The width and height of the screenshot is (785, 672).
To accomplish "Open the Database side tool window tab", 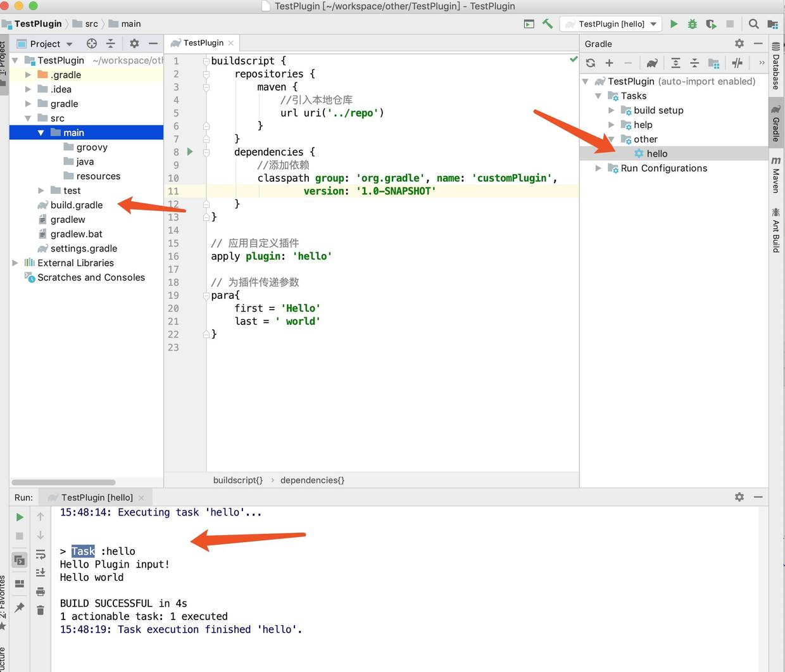I will click(x=776, y=67).
